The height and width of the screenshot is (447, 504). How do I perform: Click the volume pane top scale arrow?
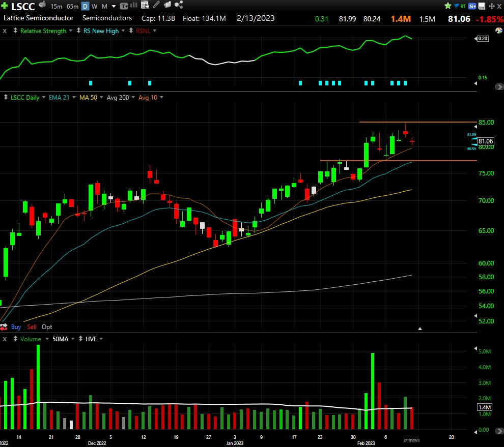pos(475,348)
